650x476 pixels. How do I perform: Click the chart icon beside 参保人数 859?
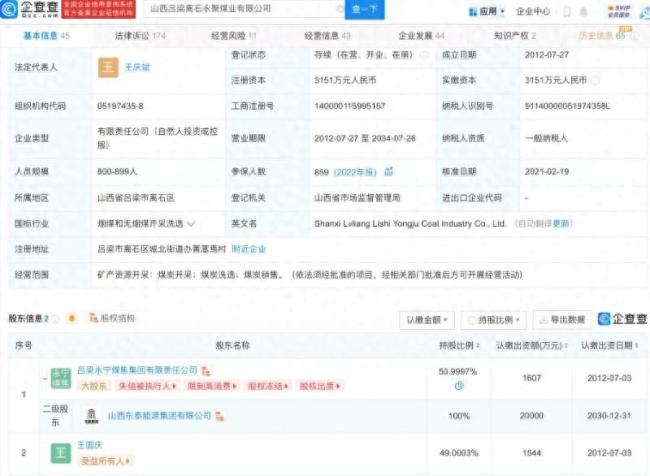point(389,172)
